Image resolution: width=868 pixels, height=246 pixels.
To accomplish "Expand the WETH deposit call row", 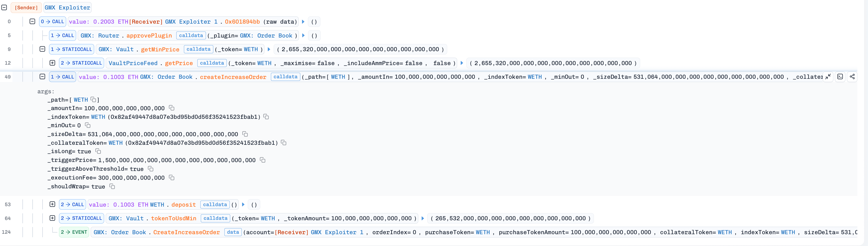I will [x=52, y=204].
